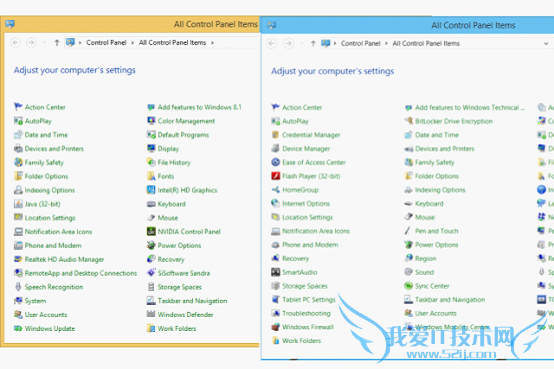Go up one level in left window
This screenshot has width=554, height=369.
click(x=57, y=43)
